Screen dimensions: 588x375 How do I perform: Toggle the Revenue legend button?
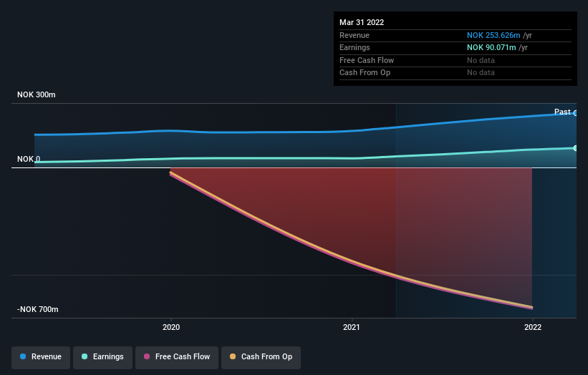pyautogui.click(x=41, y=357)
